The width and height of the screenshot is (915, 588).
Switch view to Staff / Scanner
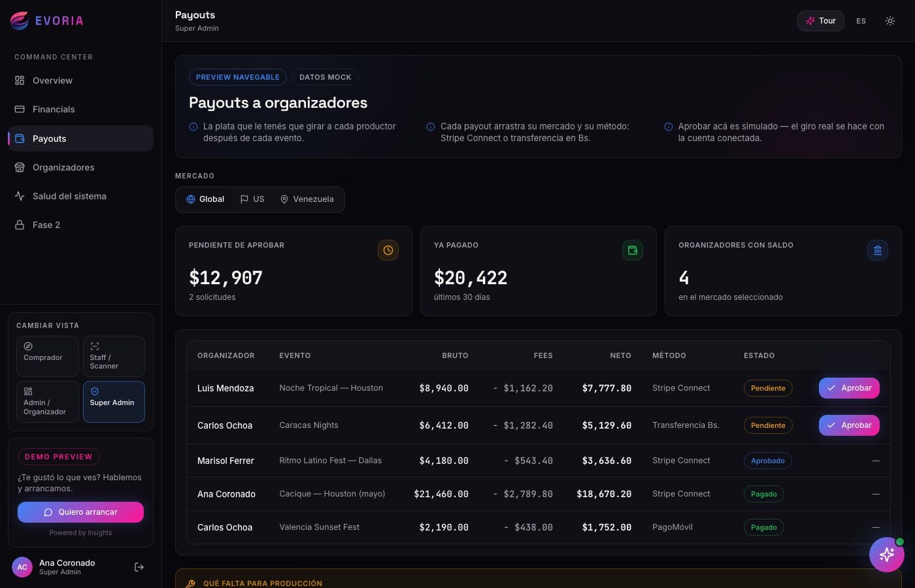click(x=114, y=356)
